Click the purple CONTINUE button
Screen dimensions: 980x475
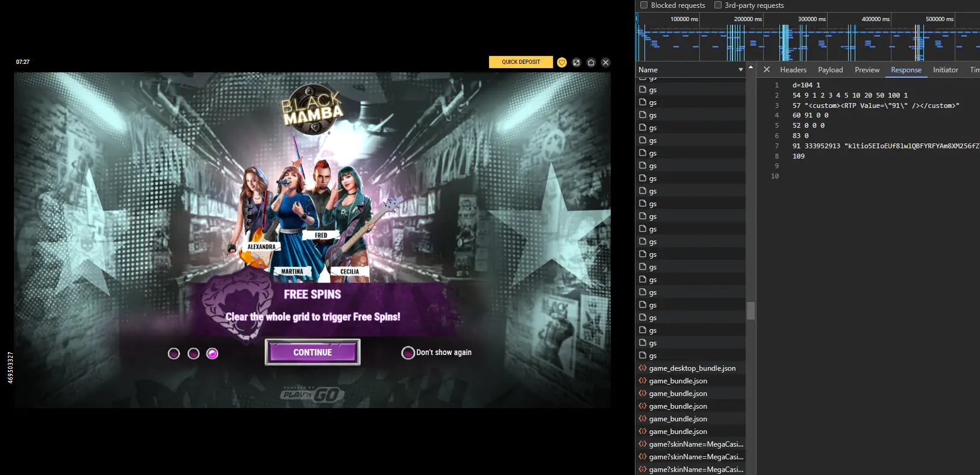coord(313,352)
